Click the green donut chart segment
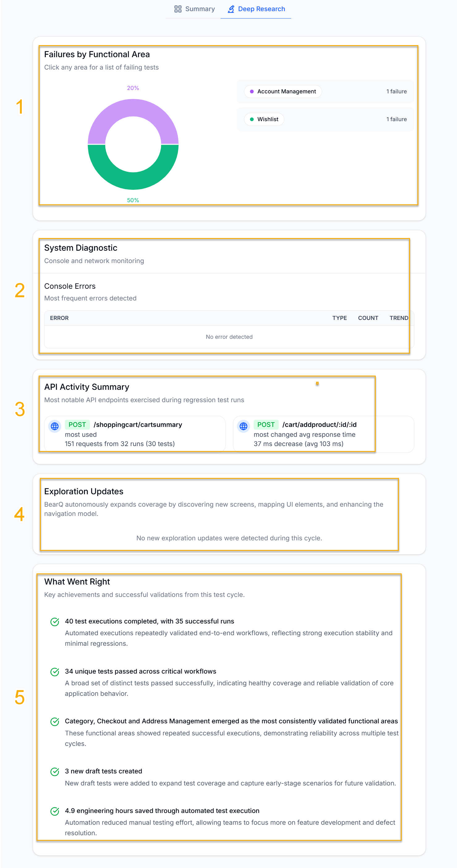The width and height of the screenshot is (457, 868). point(133,181)
